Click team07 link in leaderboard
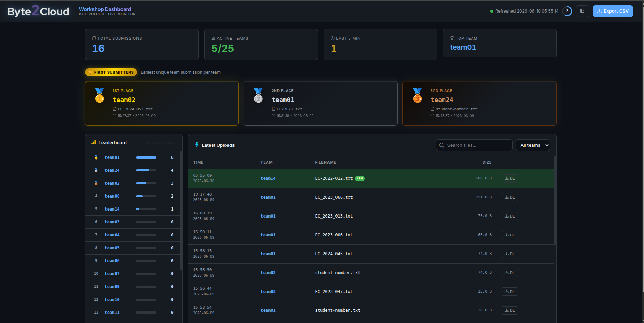Screen dimensions: 644x323 click(112, 274)
